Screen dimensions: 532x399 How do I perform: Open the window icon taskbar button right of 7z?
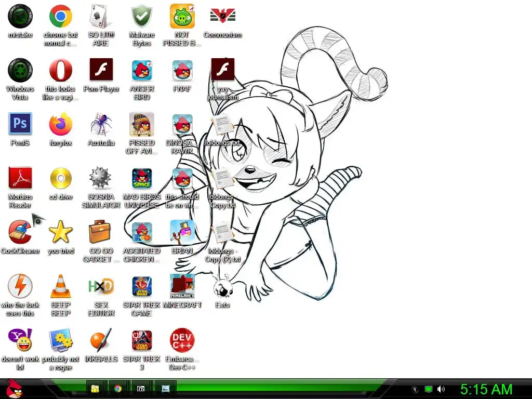pyautogui.click(x=165, y=389)
